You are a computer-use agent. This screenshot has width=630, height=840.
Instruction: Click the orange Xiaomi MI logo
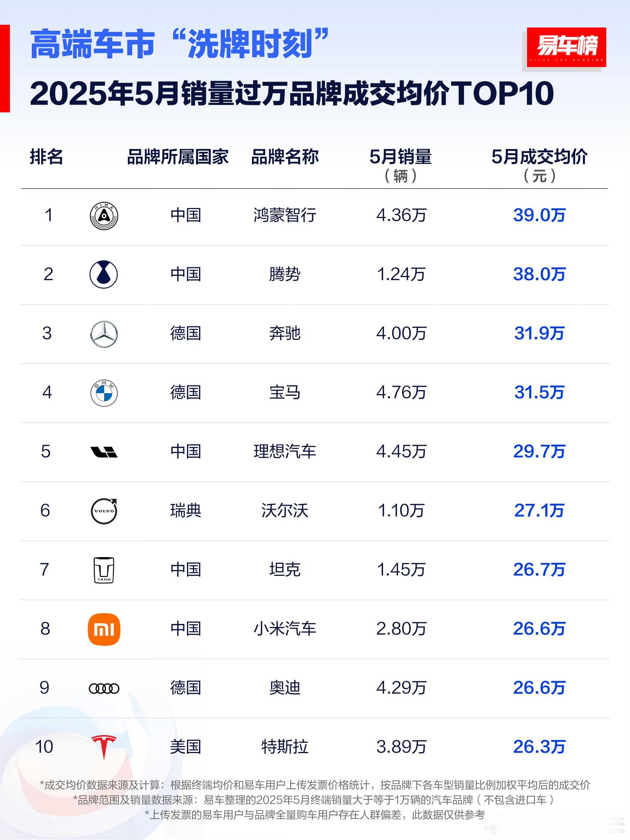104,629
